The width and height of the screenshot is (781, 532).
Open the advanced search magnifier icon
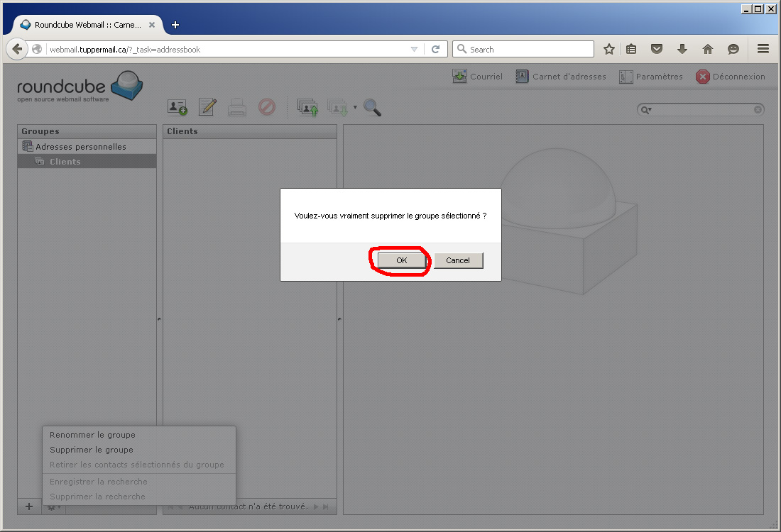(372, 108)
